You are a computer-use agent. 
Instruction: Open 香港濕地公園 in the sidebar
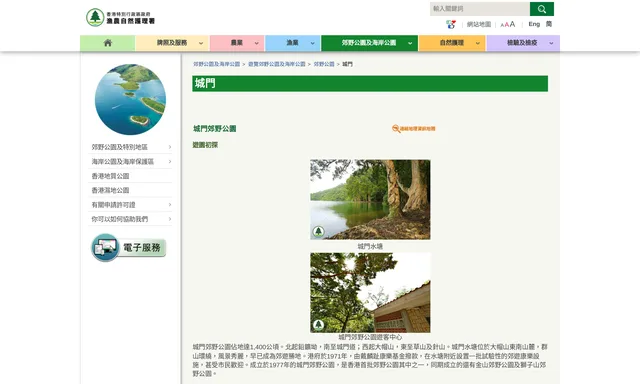[110, 190]
